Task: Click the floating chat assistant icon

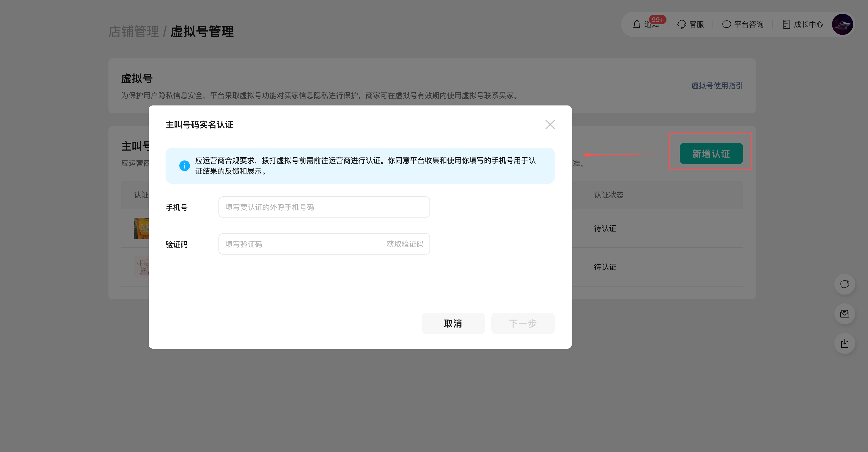Action: point(844,284)
